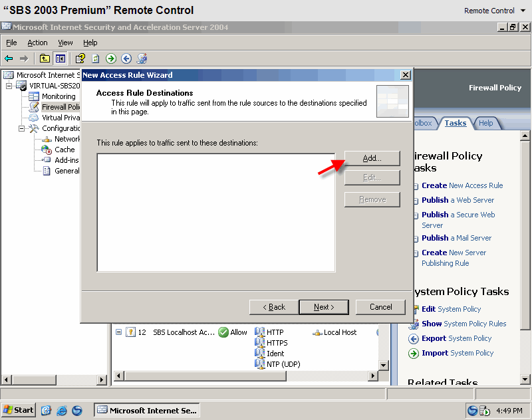Close the New Access Rule Wizard

click(x=406, y=75)
